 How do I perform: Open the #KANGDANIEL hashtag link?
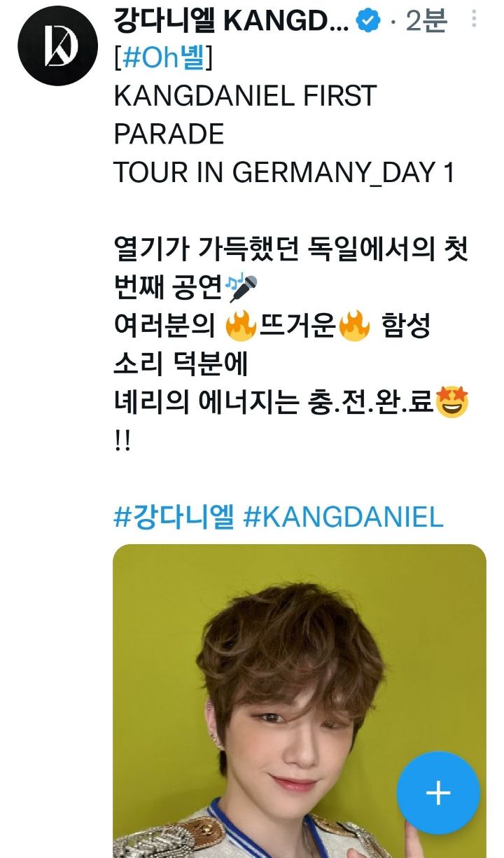pyautogui.click(x=344, y=518)
